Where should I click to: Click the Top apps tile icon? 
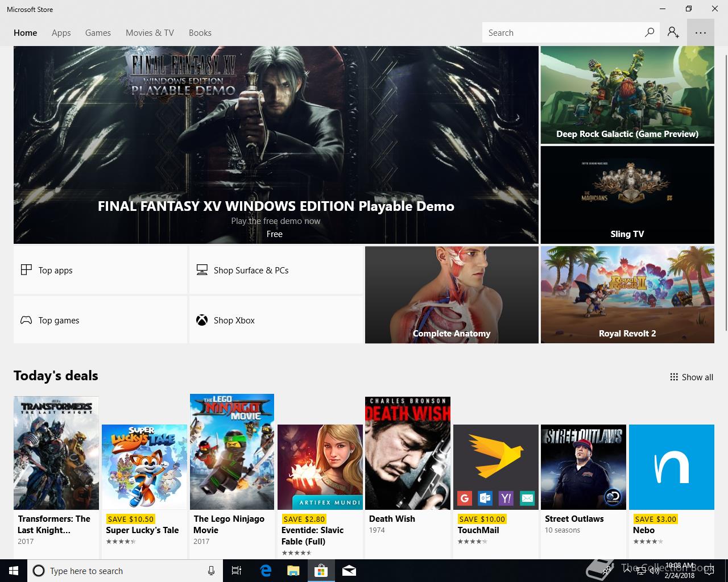click(26, 270)
